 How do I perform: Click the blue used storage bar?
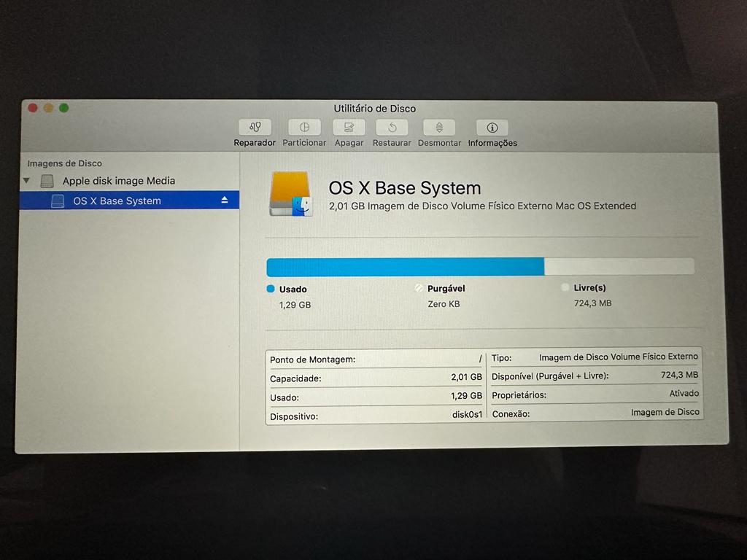(405, 267)
